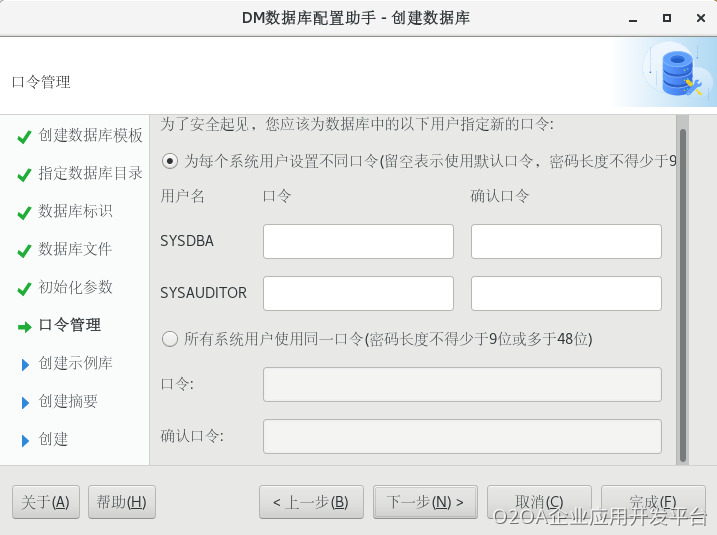Focus the SYSAUDITOR 确认口令 field
Viewport: 717px width, 535px height.
[566, 293]
